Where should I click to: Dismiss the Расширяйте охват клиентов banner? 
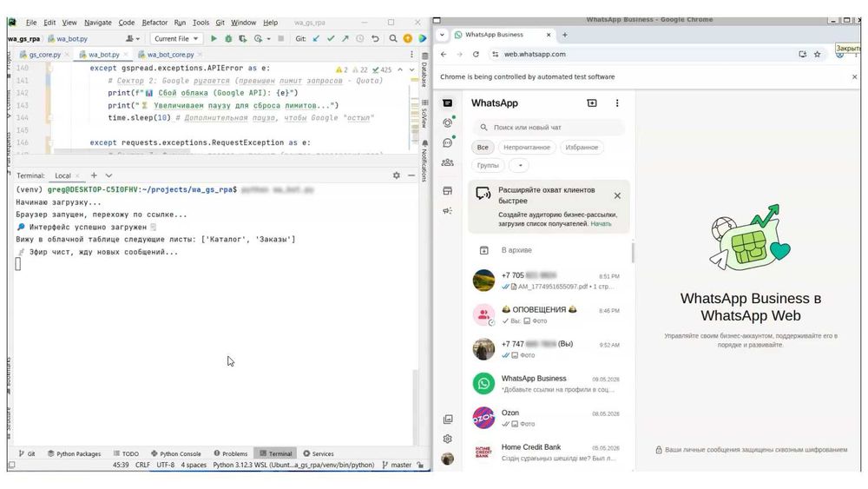point(617,195)
